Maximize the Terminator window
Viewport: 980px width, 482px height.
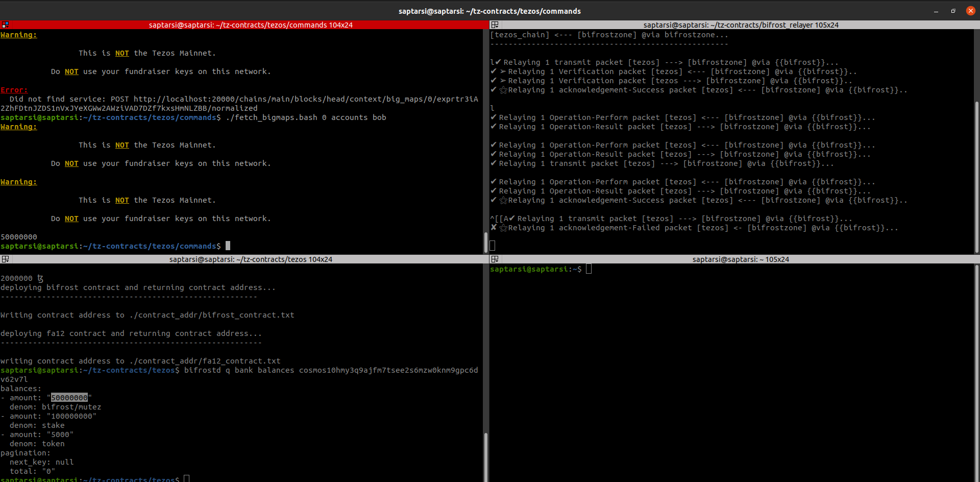coord(953,11)
